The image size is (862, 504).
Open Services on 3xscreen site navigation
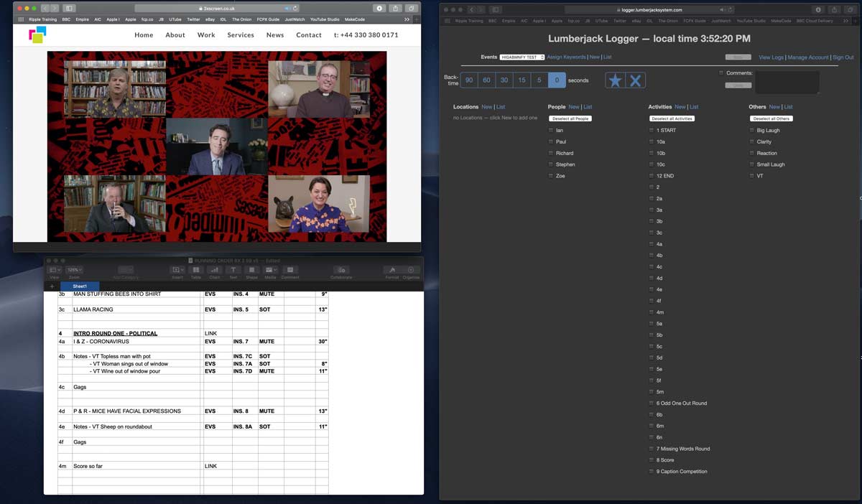point(241,35)
